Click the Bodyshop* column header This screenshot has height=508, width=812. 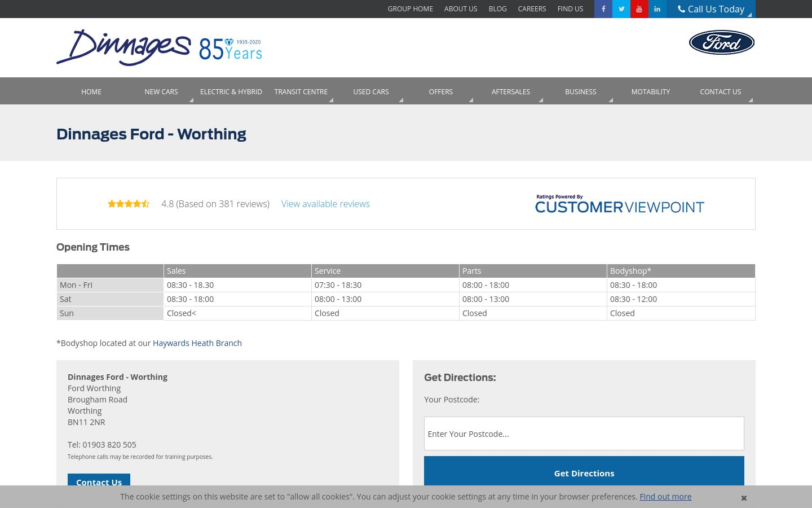[681, 271]
